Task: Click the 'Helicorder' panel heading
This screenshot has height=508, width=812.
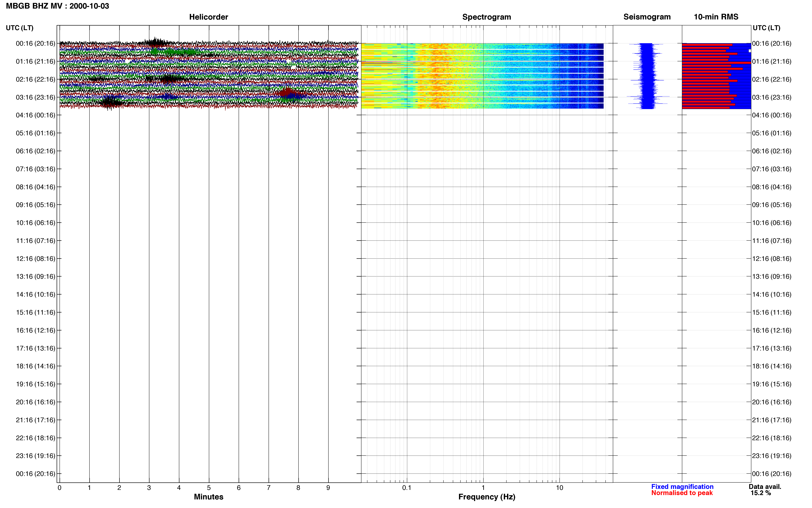Action: click(209, 17)
